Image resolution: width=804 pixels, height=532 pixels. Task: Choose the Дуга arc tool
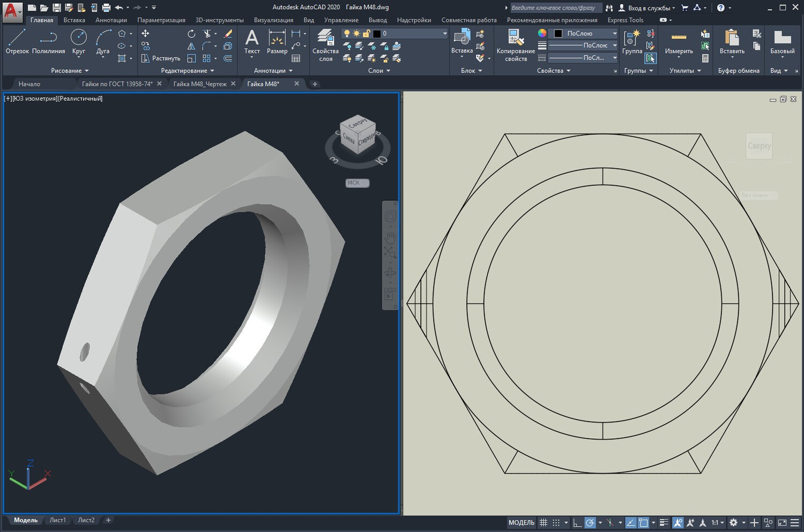click(103, 42)
